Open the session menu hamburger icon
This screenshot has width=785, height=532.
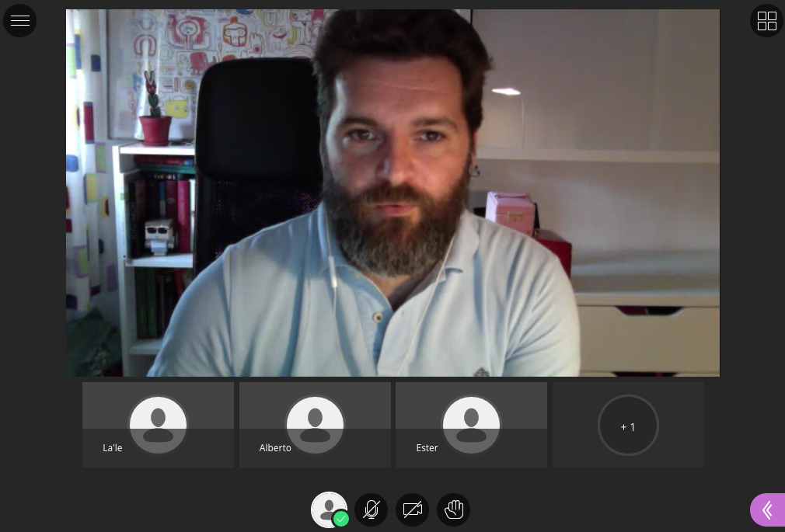click(x=20, y=20)
